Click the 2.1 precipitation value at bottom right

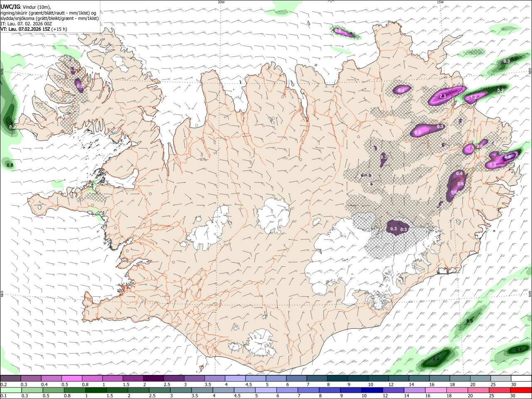[518, 350]
